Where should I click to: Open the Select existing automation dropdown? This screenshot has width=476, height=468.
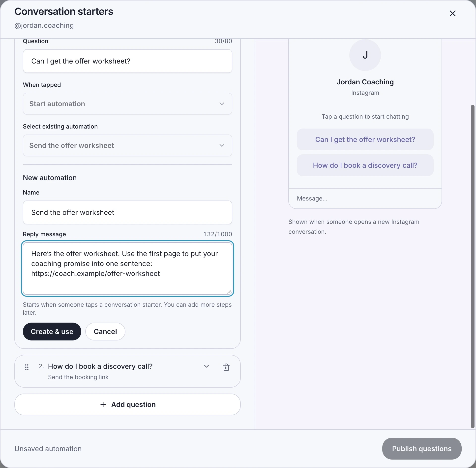[127, 145]
